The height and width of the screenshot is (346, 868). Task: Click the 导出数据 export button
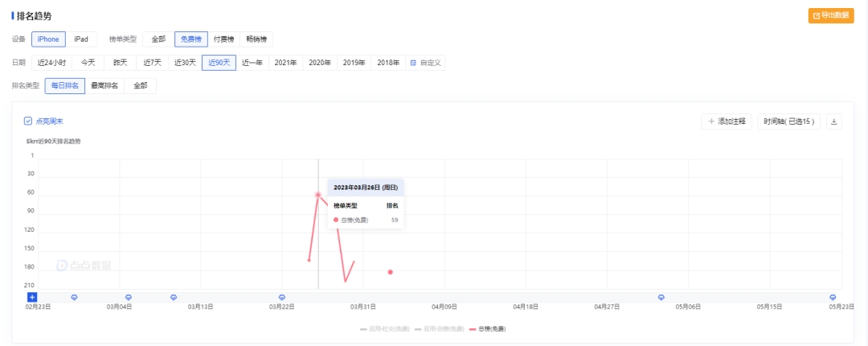coord(829,15)
